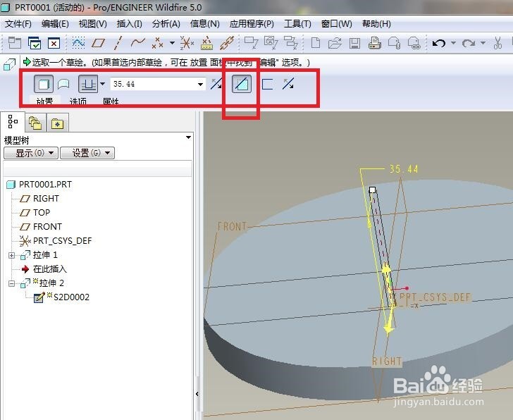This screenshot has width=513, height=420.
Task: Open the point tool dropdown arrow
Action: point(172,43)
